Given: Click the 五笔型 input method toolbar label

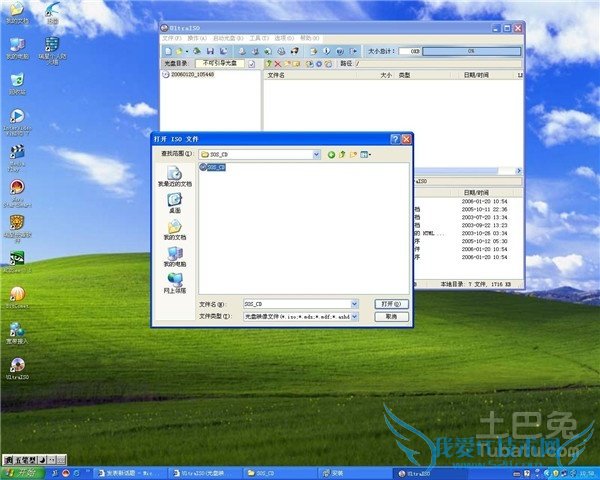Looking at the screenshot, I should (25, 460).
